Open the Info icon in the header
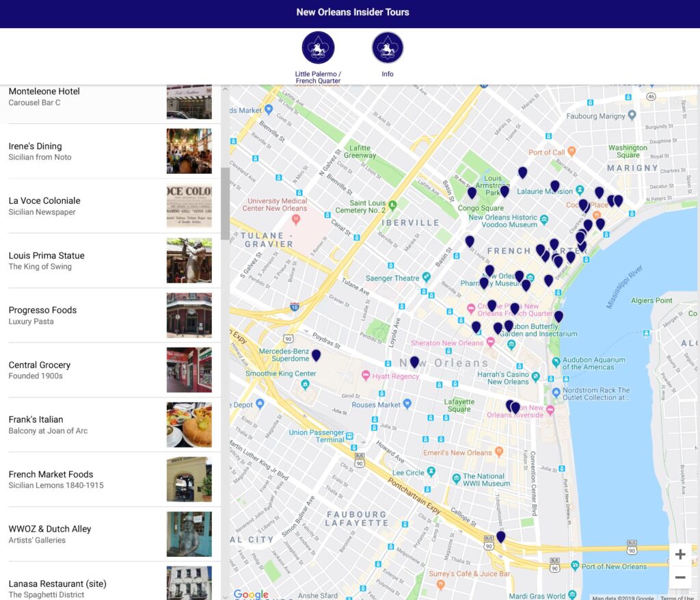700x600 pixels. click(x=388, y=47)
